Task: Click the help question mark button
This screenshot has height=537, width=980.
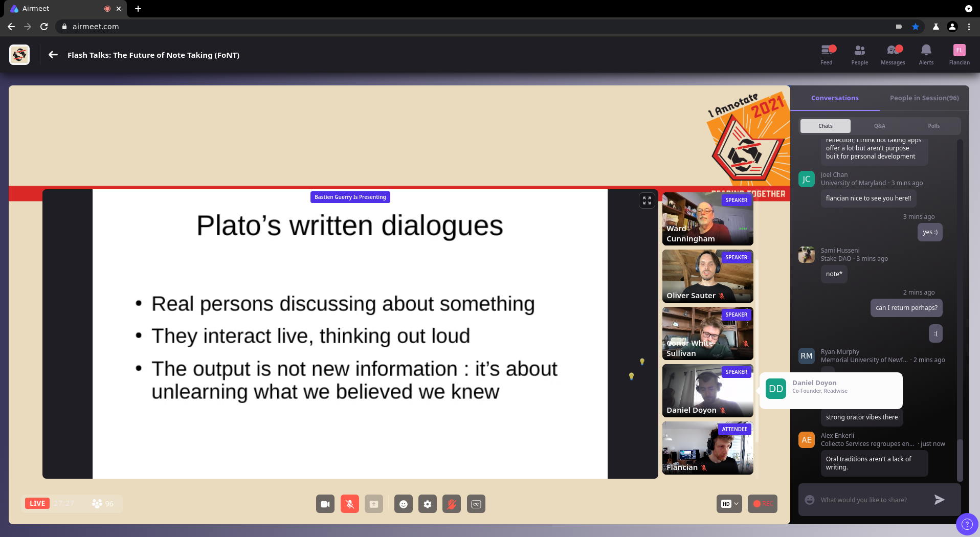Action: [x=967, y=524]
